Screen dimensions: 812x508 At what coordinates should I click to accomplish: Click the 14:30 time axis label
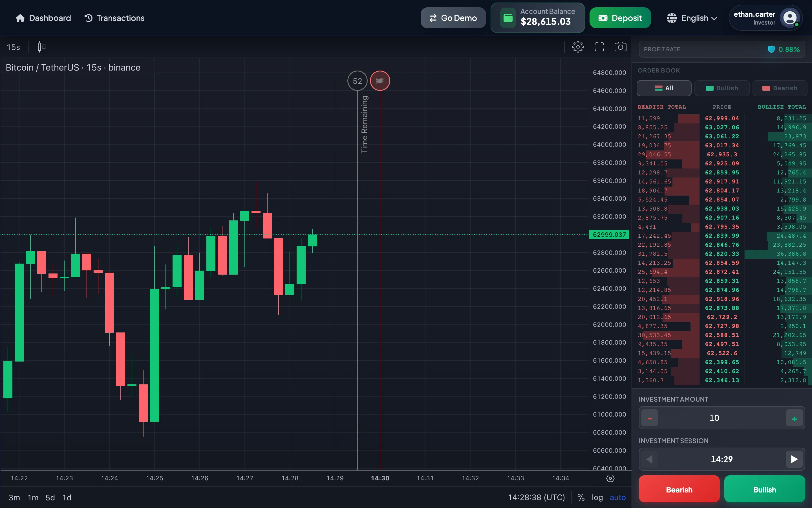[x=380, y=478]
